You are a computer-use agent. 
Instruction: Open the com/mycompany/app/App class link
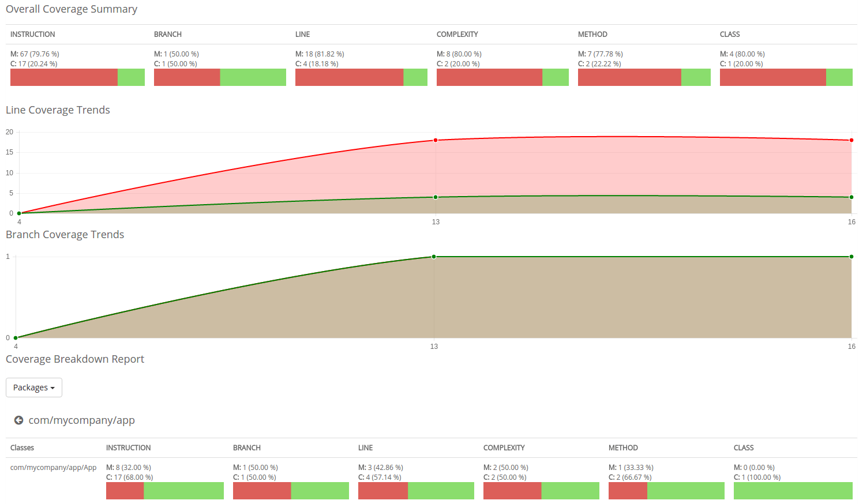53,468
